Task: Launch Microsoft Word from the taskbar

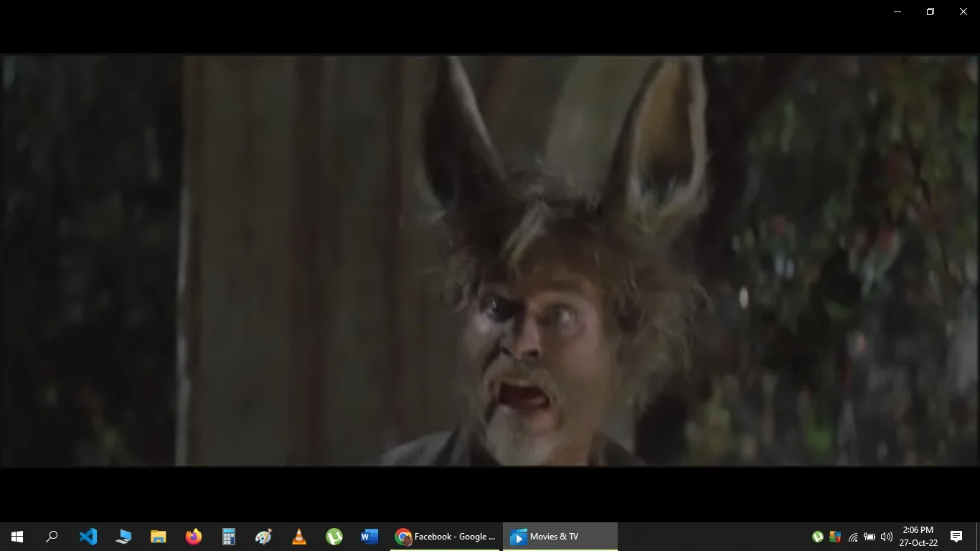Action: (x=369, y=537)
